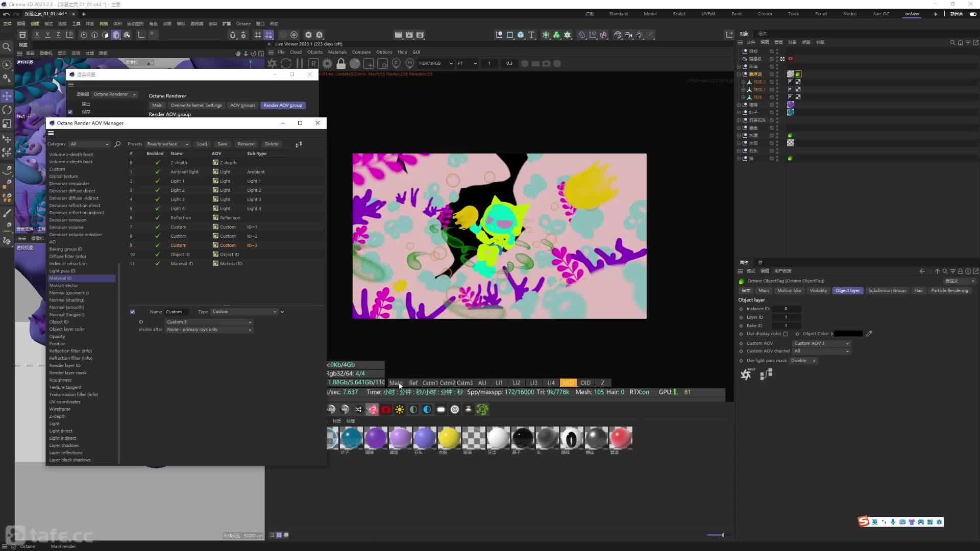
Task: Click the red Octane camera icon
Action: (x=386, y=409)
